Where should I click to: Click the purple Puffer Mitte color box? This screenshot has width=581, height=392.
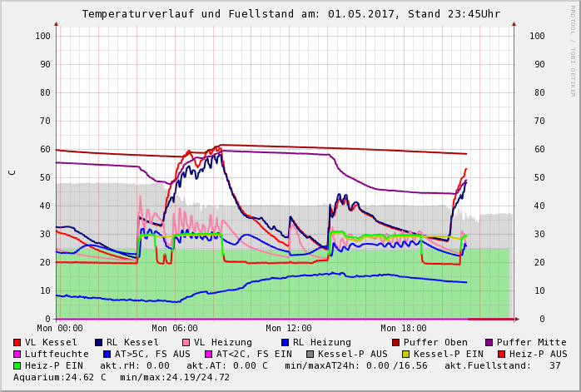coord(489,342)
